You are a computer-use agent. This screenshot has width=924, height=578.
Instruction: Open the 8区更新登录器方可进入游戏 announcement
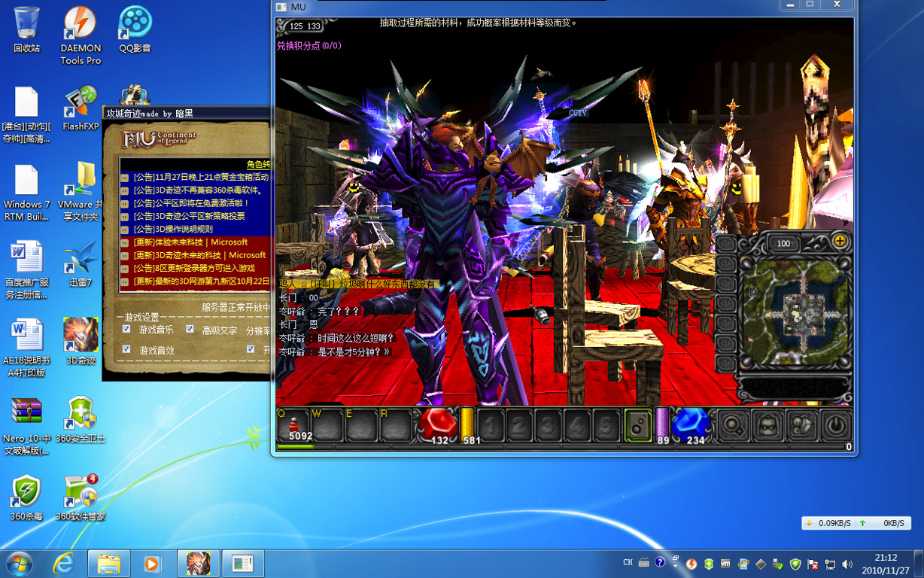[x=194, y=268]
